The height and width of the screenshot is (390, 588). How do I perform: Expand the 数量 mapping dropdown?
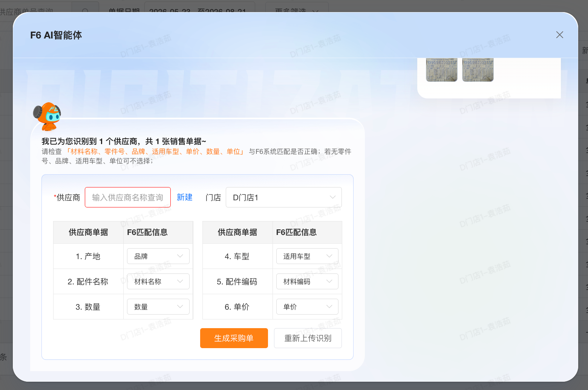pyautogui.click(x=158, y=307)
